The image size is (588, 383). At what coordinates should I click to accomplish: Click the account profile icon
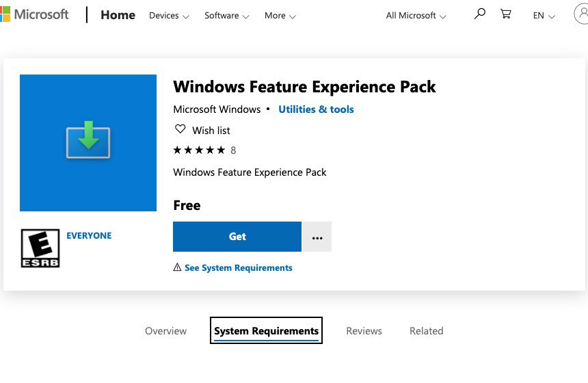(x=581, y=14)
